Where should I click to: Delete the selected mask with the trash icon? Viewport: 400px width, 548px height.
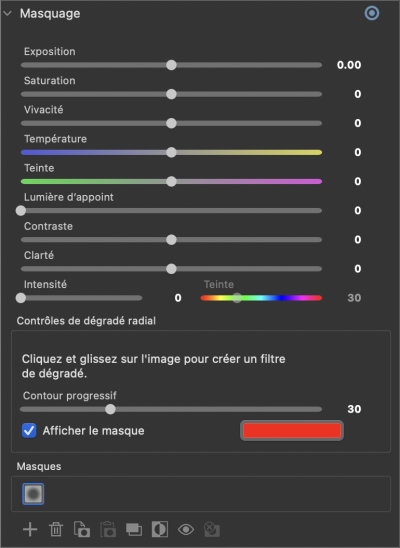tap(56, 529)
